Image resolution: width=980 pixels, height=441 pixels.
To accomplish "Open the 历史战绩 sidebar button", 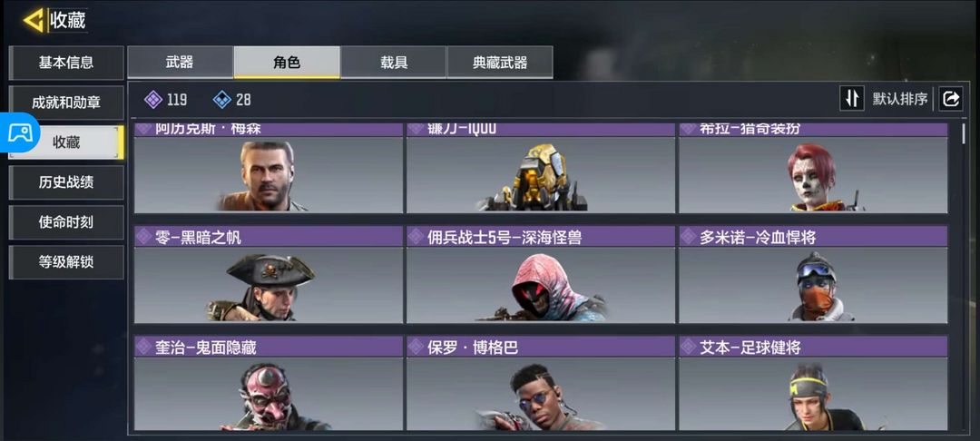I will pyautogui.click(x=66, y=182).
